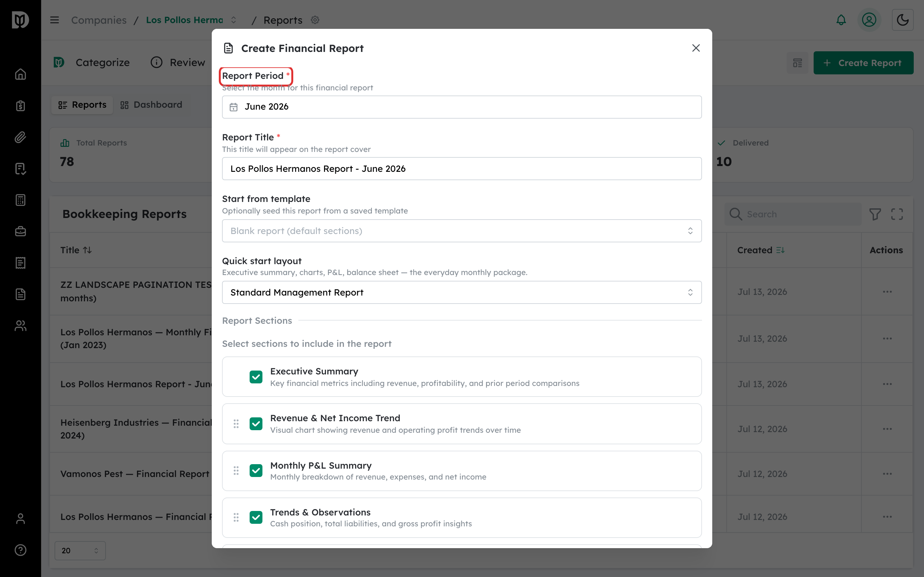This screenshot has height=577, width=924.
Task: Click the filter funnel icon
Action: (875, 214)
